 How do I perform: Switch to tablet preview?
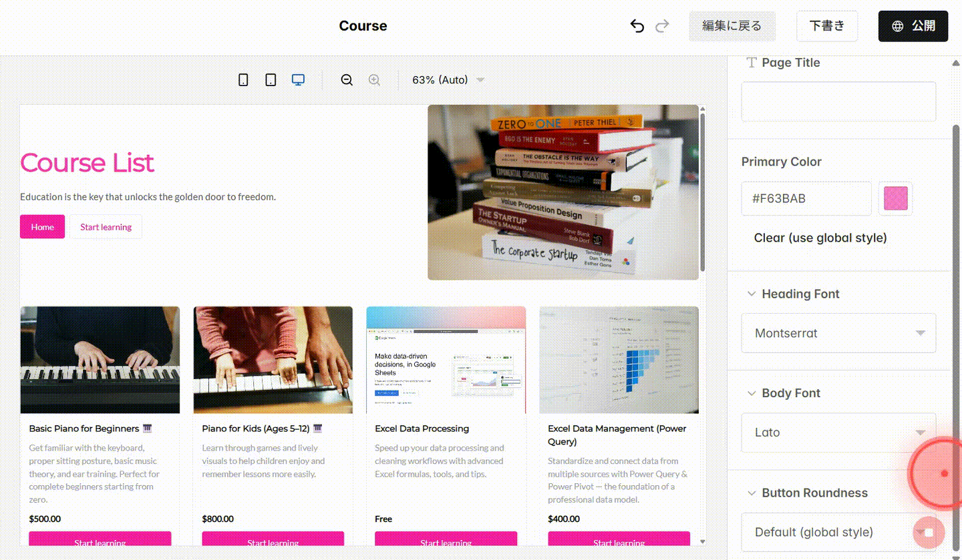coord(271,80)
